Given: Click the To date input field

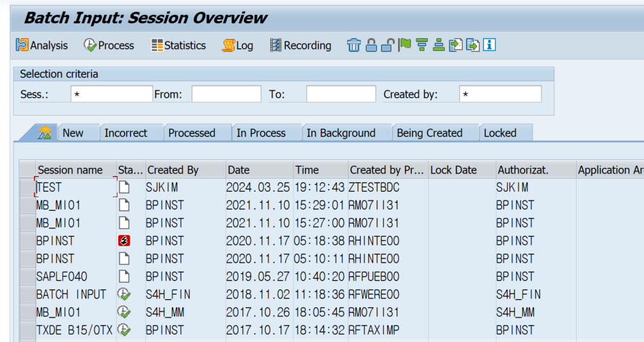Looking at the screenshot, I should coord(341,94).
